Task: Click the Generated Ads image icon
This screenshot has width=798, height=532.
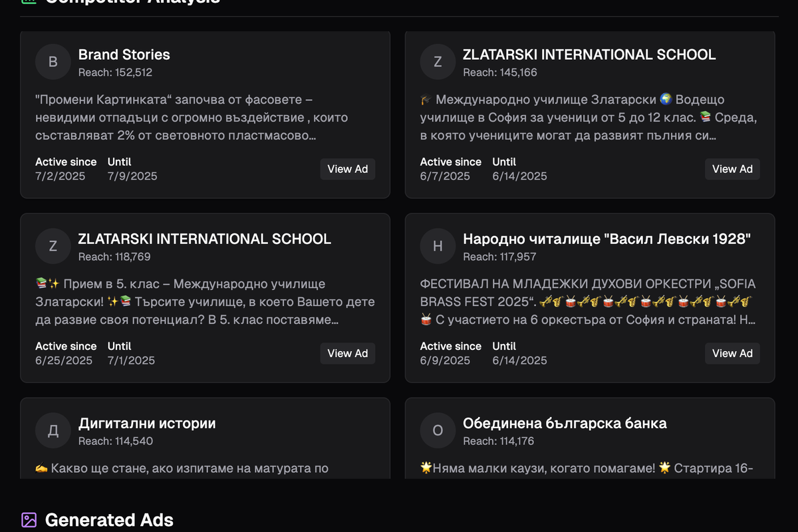Action: [x=29, y=520]
